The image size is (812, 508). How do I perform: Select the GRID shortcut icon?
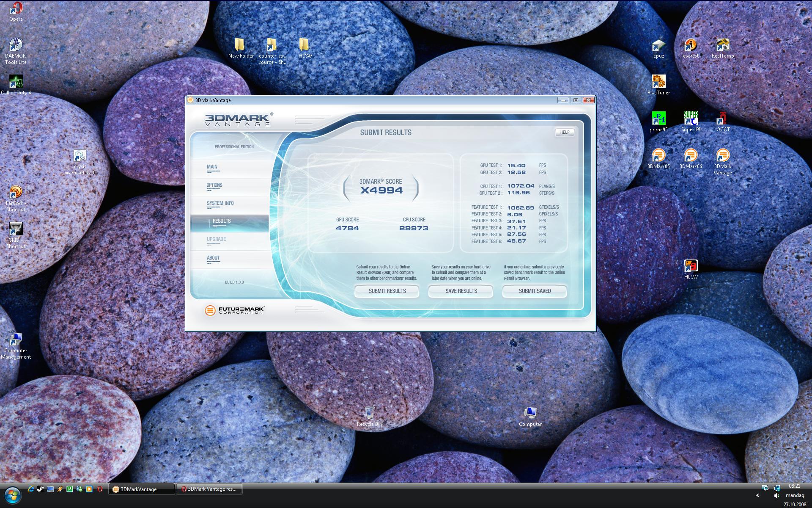(x=16, y=235)
